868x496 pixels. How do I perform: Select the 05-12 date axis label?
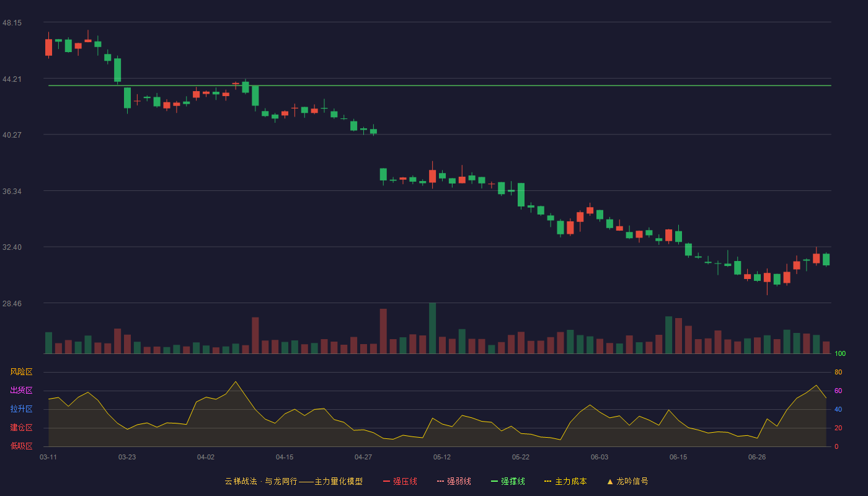click(442, 457)
